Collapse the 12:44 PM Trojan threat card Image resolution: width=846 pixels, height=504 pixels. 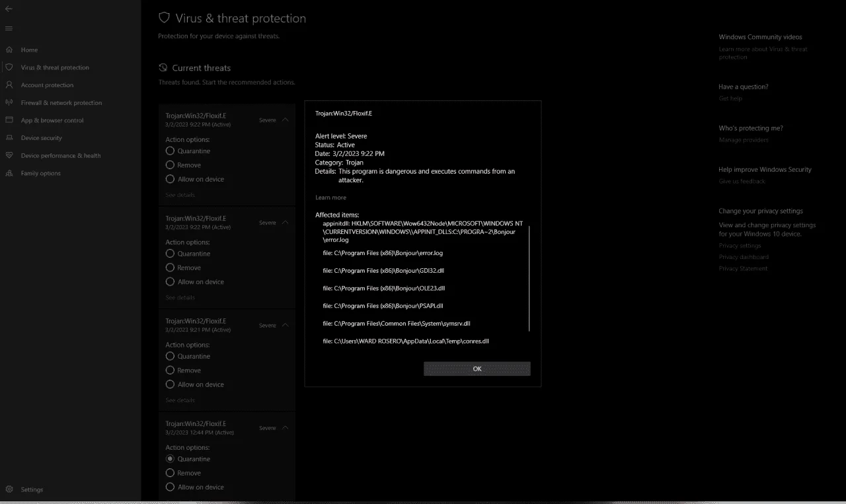coord(285,427)
